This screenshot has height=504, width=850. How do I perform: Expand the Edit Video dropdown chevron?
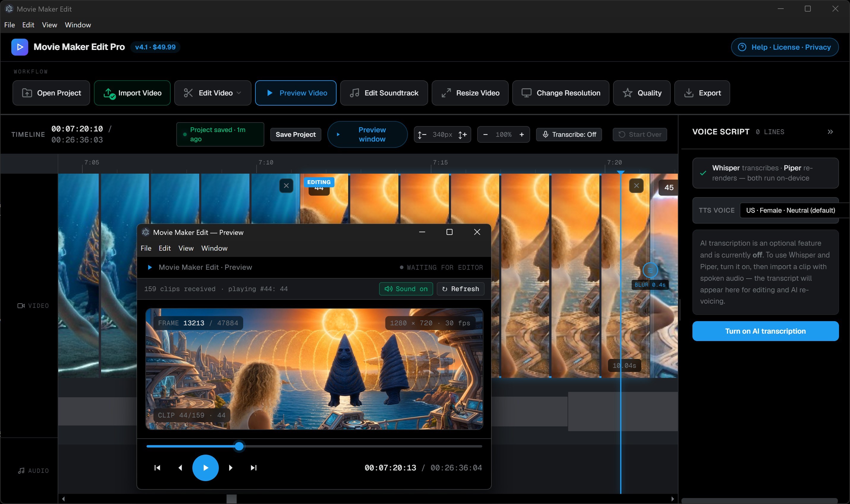coord(239,93)
